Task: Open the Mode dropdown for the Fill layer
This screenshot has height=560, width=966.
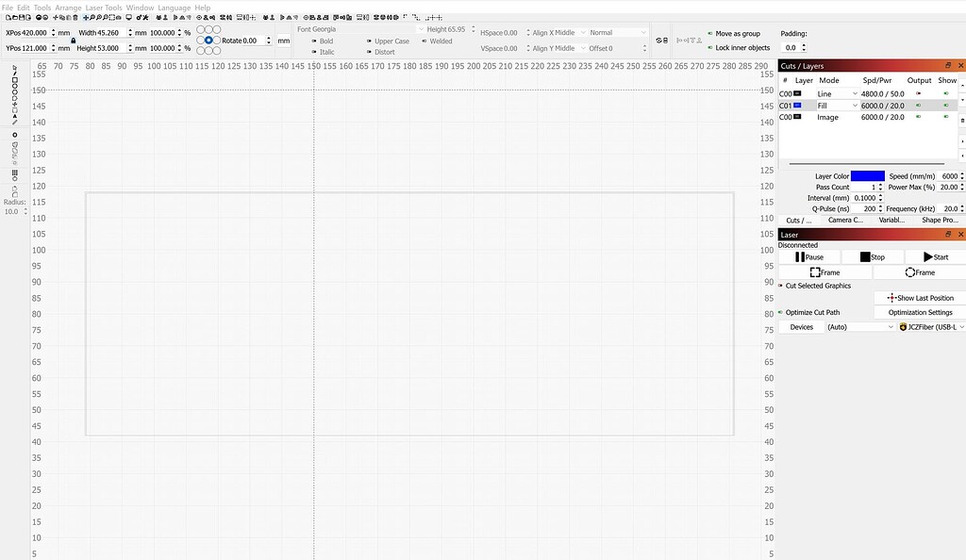Action: click(856, 105)
